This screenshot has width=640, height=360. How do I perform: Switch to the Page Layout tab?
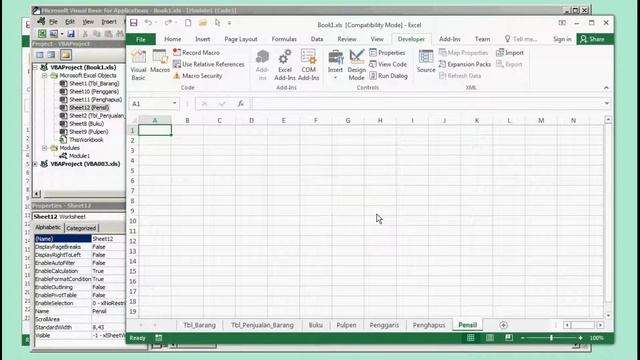coord(241,39)
